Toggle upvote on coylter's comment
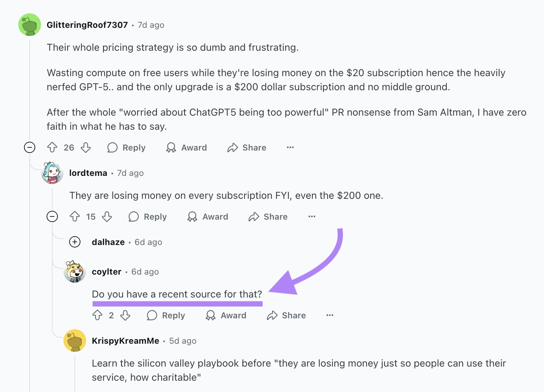The width and height of the screenshot is (544, 392). coord(98,315)
